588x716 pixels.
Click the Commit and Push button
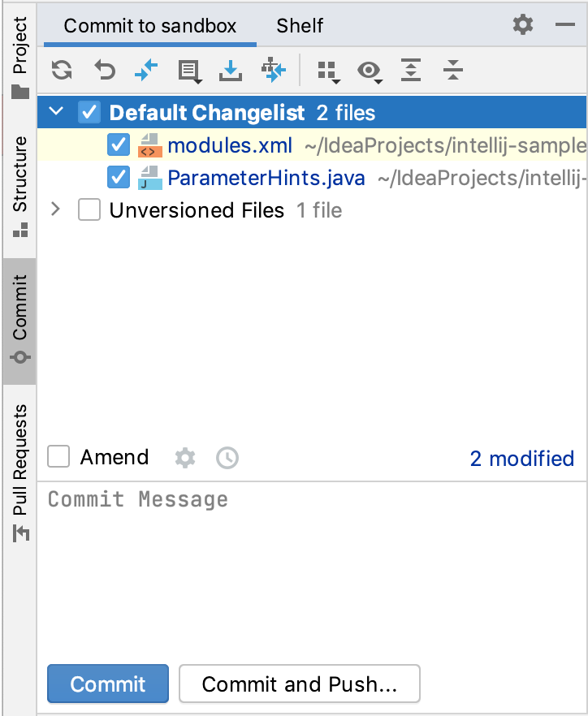299,684
